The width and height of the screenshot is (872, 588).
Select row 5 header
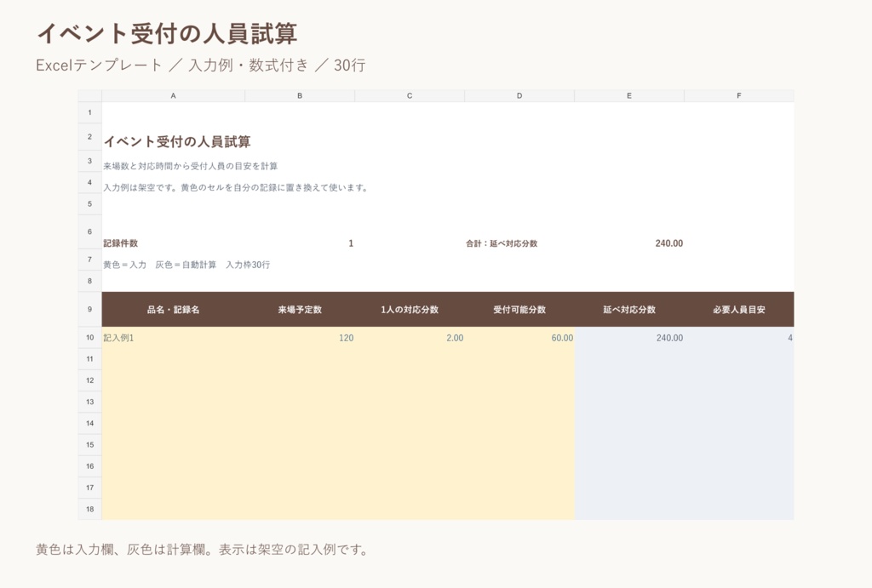89,204
